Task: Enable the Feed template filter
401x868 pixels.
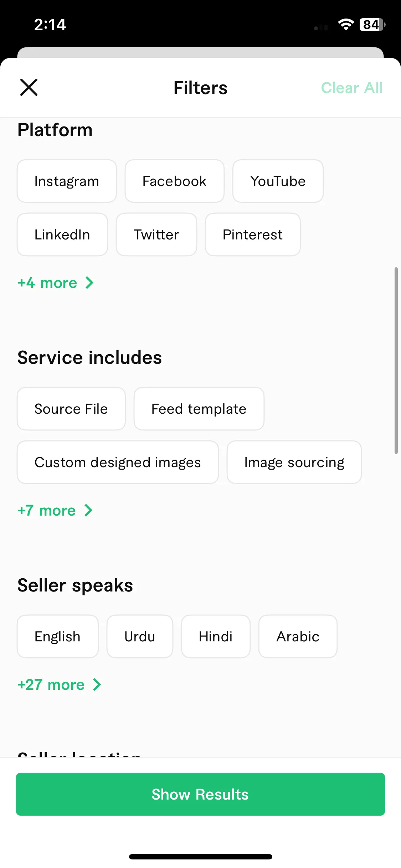Action: point(199,409)
